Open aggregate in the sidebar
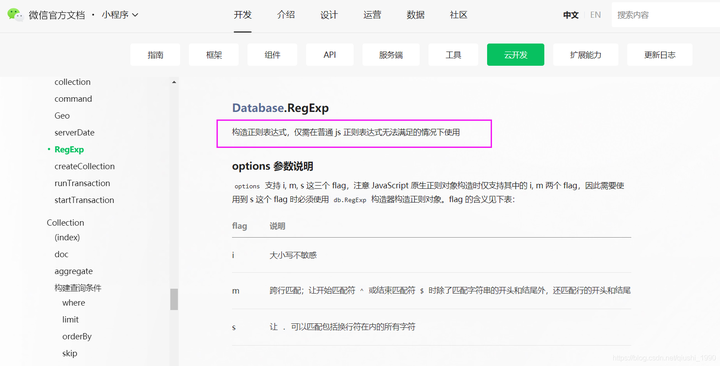 point(73,271)
